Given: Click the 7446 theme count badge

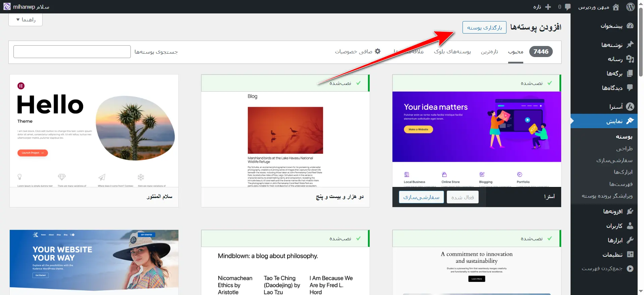Looking at the screenshot, I should click(x=541, y=52).
